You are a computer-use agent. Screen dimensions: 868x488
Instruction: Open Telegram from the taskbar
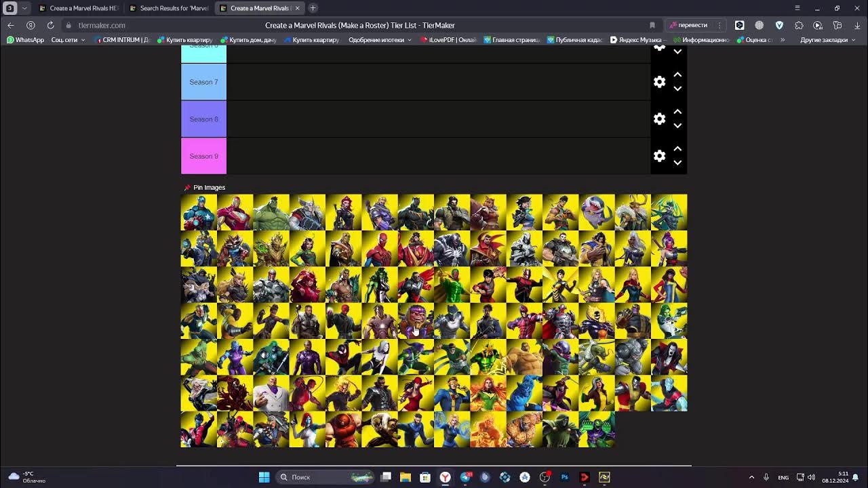[x=465, y=477]
